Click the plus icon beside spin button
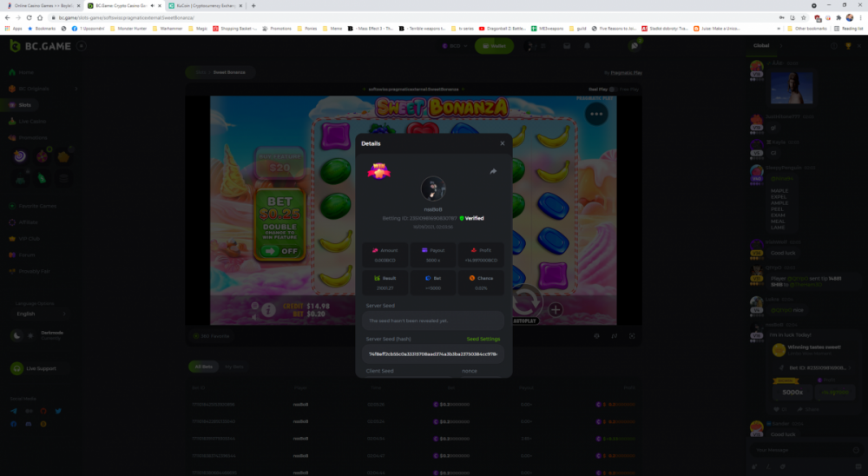Image resolution: width=868 pixels, height=476 pixels. [556, 309]
